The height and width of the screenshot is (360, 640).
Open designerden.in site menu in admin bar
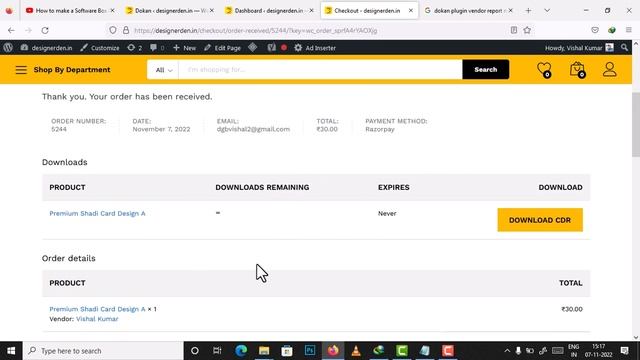47,48
